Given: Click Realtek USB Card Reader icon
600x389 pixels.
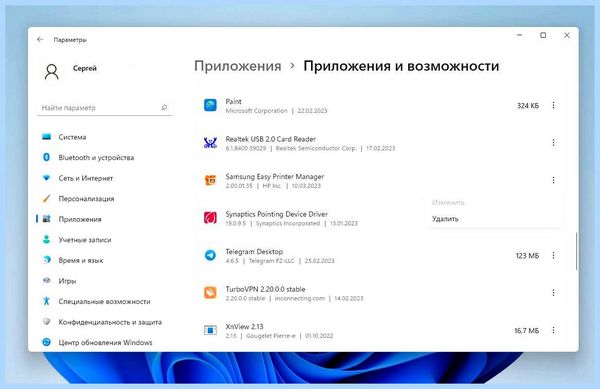Looking at the screenshot, I should 210,143.
